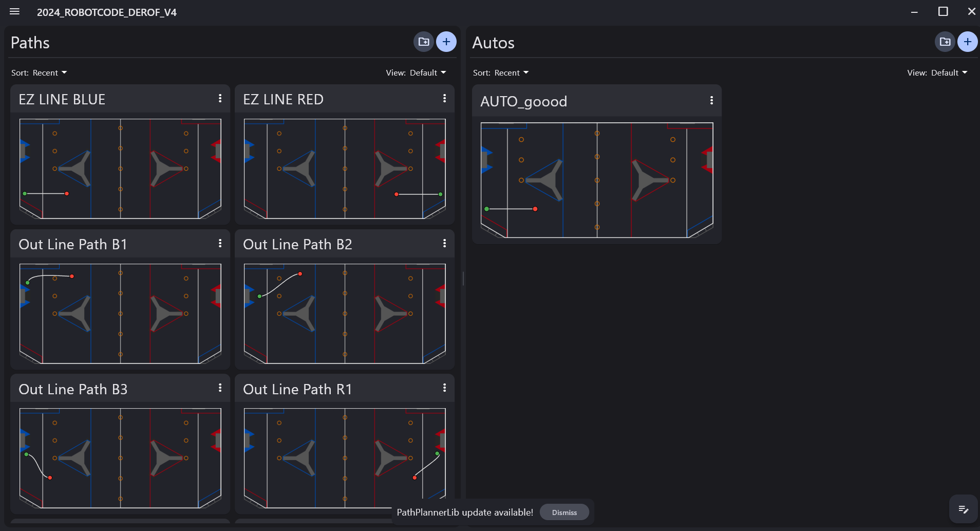Expand the Paths Sort Recent dropdown
The image size is (980, 531).
40,72
